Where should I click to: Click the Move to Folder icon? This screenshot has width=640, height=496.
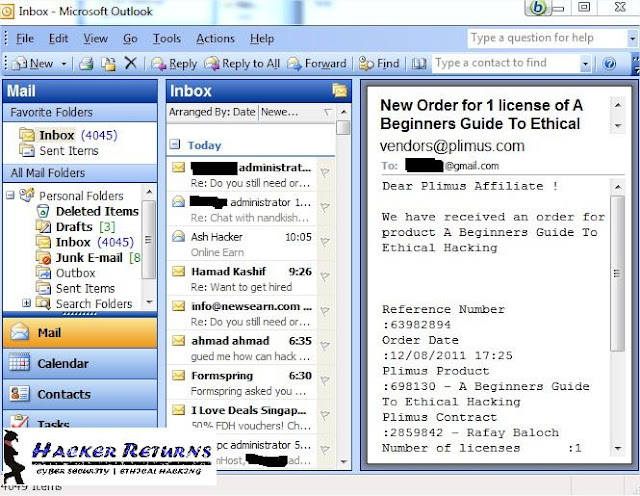pos(109,64)
